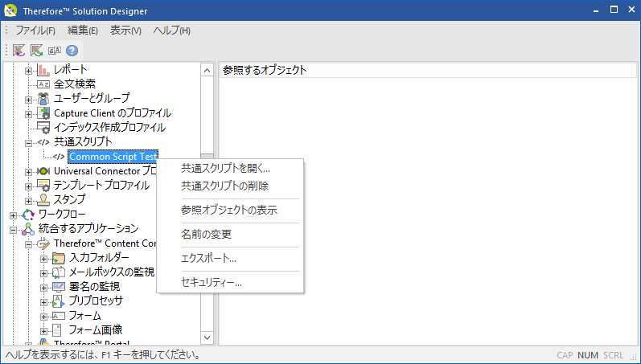Expand the 署名の監視 node
The height and width of the screenshot is (364, 641).
click(x=43, y=288)
